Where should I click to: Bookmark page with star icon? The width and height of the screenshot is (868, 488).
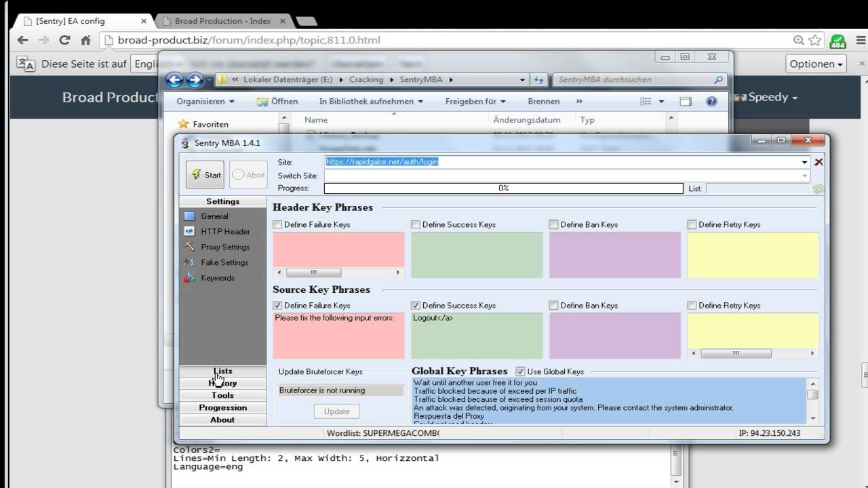pos(815,40)
